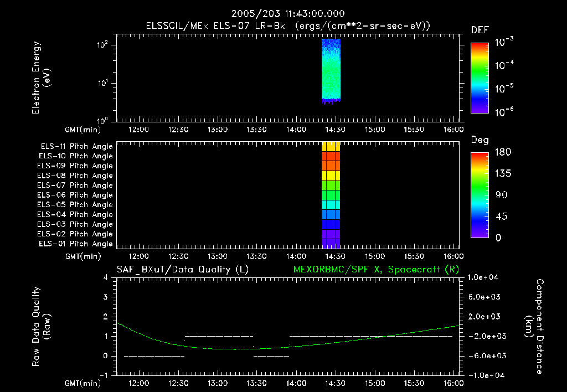Click the '180' value on Deg scale
Screen dimensions: 567x392
[503, 152]
